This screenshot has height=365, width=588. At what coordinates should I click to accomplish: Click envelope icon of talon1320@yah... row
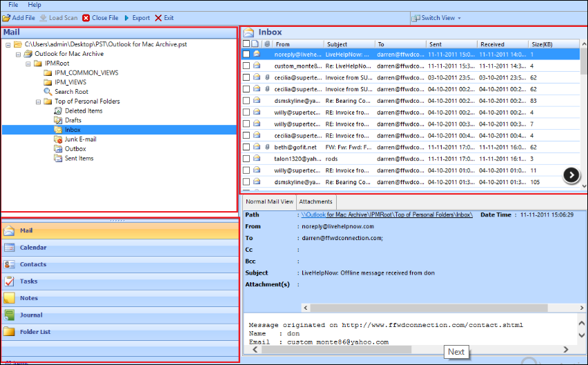tap(257, 159)
